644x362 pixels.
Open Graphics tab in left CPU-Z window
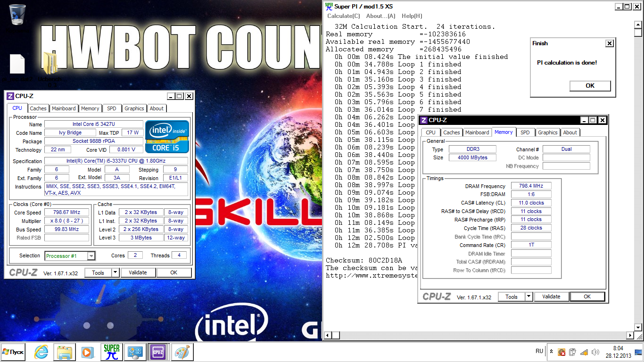click(x=134, y=108)
